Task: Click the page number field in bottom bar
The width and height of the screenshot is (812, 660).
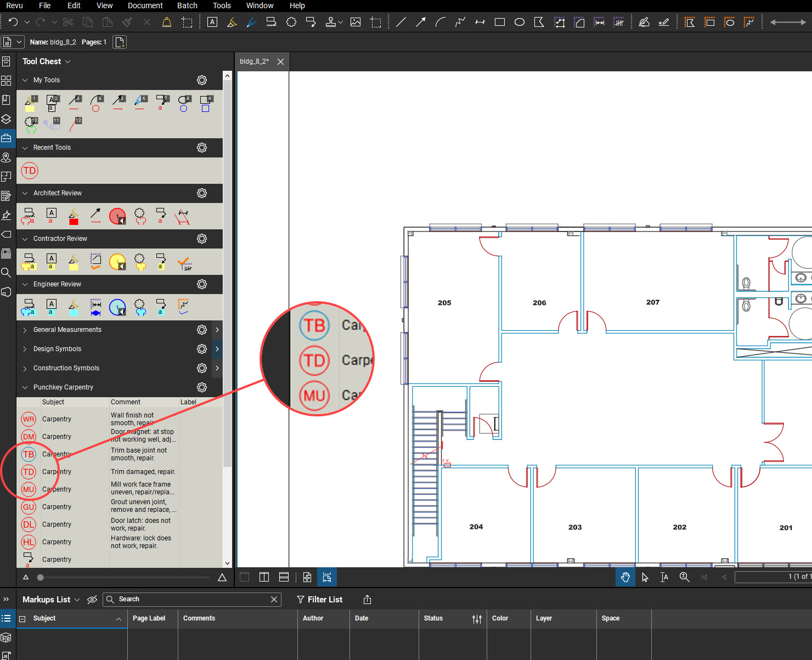Action: tap(773, 577)
